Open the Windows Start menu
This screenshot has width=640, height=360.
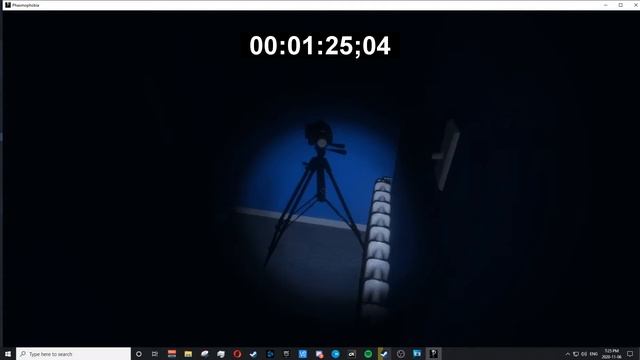point(8,354)
